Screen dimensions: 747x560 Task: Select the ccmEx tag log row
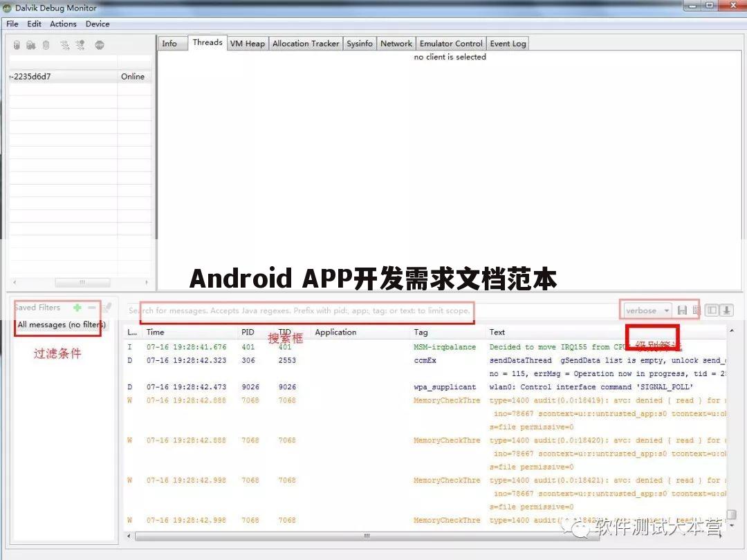pos(425,360)
